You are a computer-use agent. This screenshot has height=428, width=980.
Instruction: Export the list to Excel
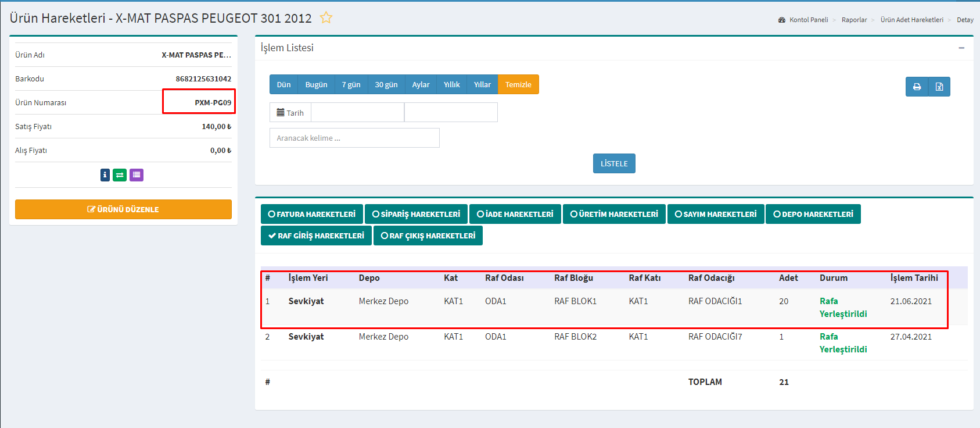939,87
